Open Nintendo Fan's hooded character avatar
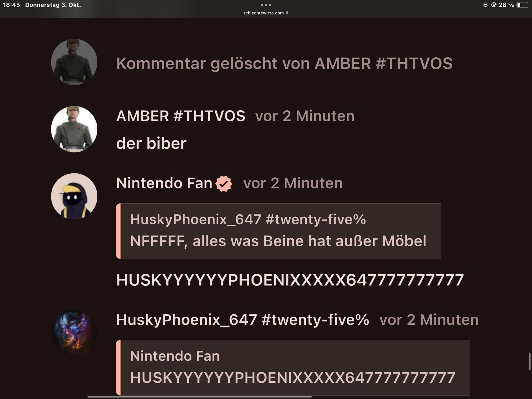 [x=74, y=196]
